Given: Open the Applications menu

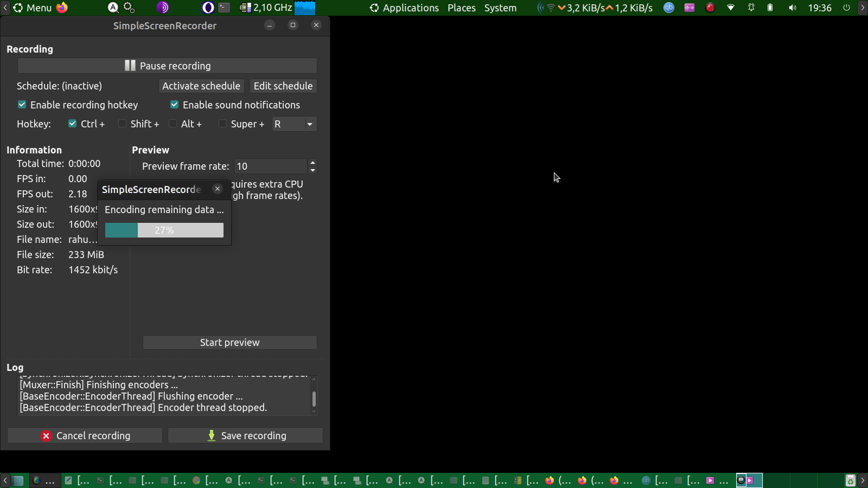Looking at the screenshot, I should (404, 8).
